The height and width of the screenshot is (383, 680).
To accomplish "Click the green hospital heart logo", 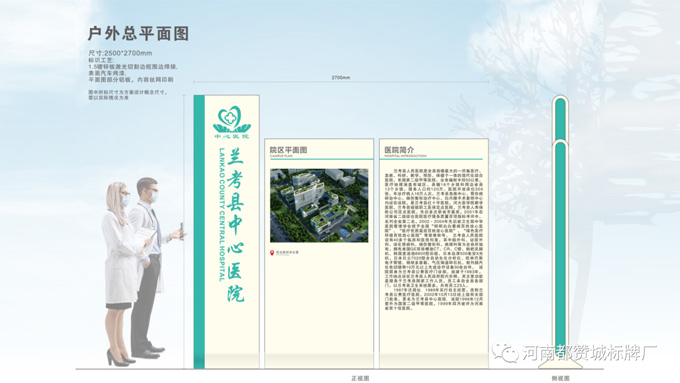I will (232, 119).
